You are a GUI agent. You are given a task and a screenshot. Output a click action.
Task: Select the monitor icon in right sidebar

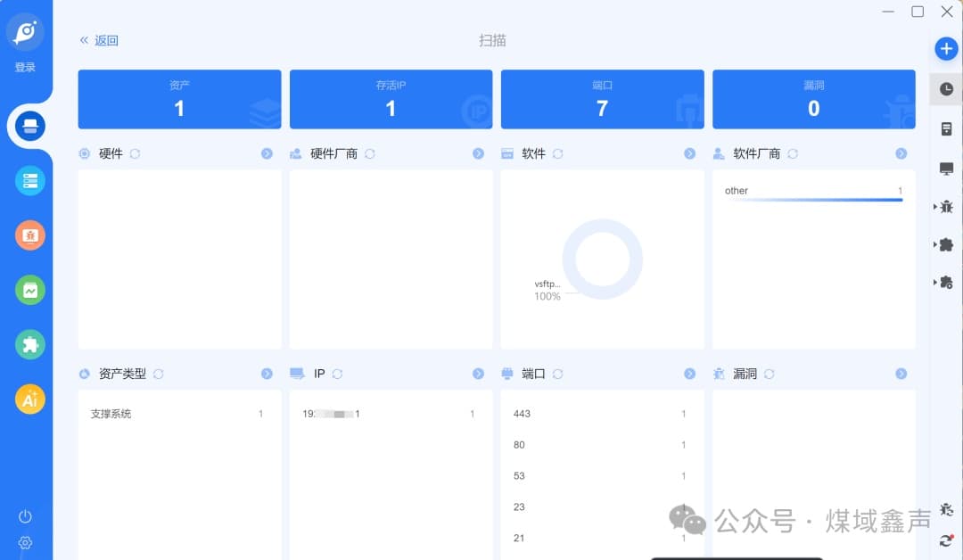[x=946, y=169]
